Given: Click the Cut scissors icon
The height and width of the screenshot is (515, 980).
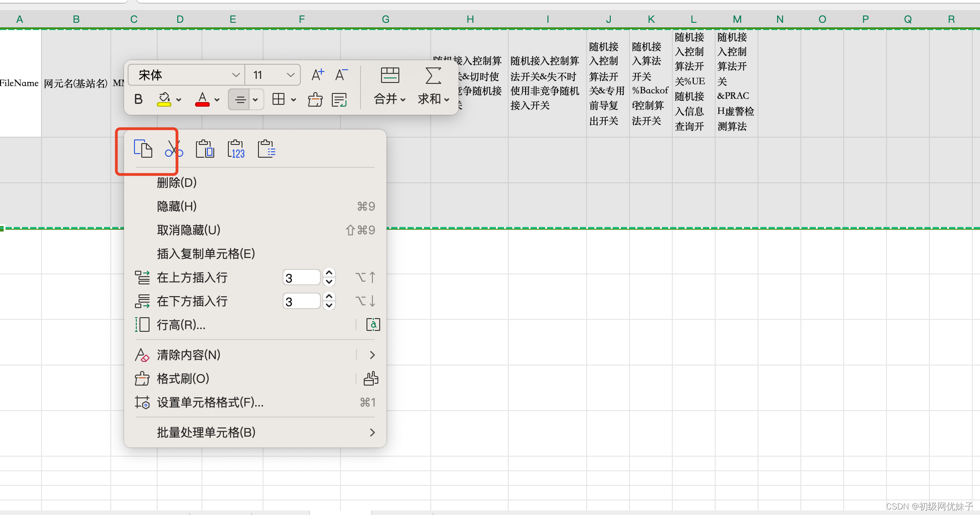Looking at the screenshot, I should coord(174,149).
